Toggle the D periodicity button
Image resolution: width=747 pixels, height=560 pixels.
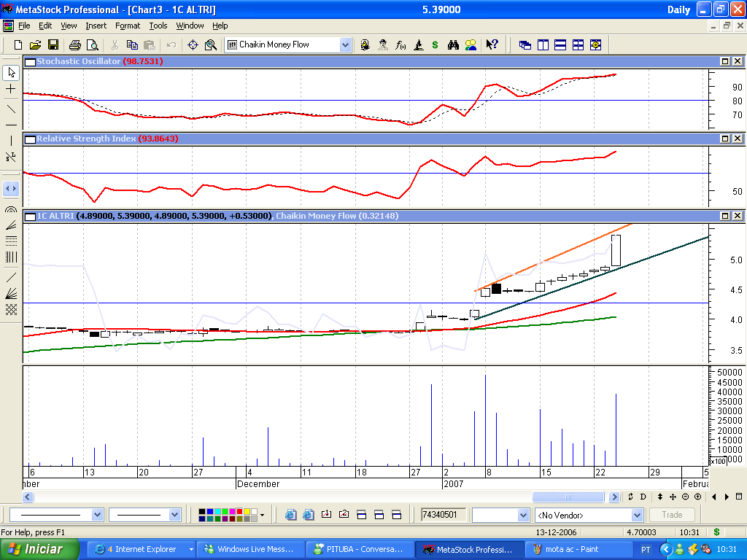pyautogui.click(x=643, y=497)
